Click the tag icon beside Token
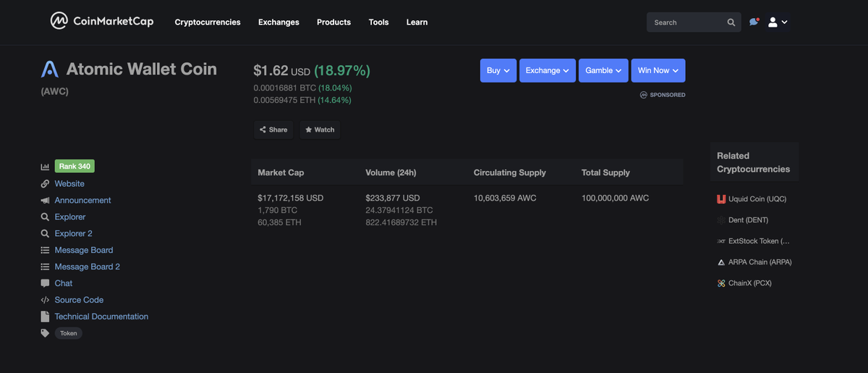 pos(45,333)
